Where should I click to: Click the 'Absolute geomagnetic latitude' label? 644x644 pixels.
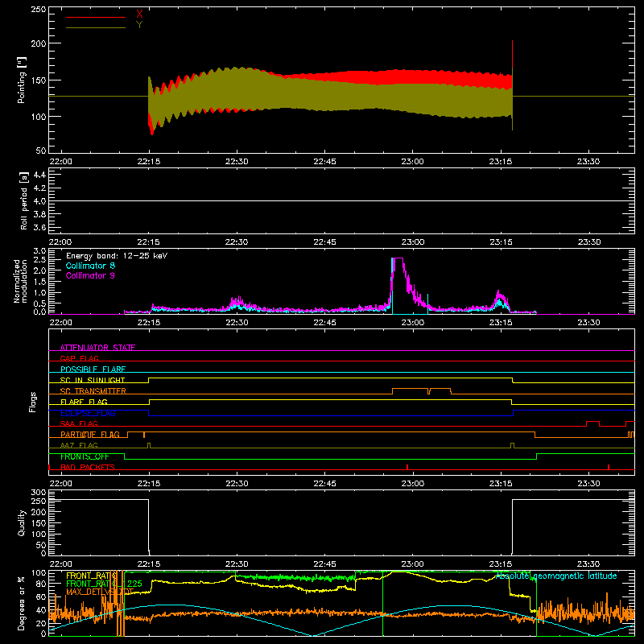(556, 576)
